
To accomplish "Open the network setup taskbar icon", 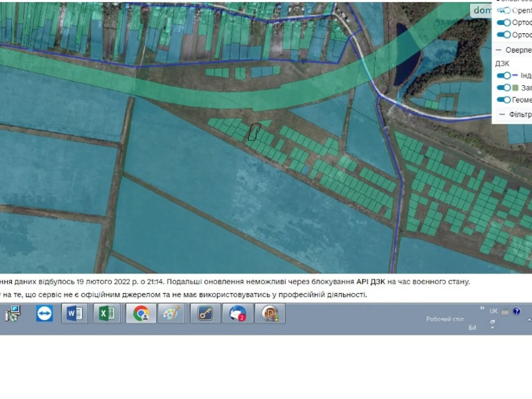I will 13,314.
